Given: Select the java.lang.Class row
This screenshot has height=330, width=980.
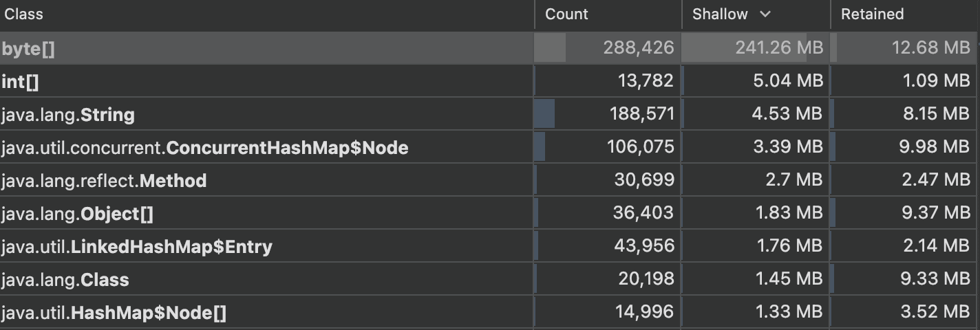Looking at the screenshot, I should click(65, 280).
